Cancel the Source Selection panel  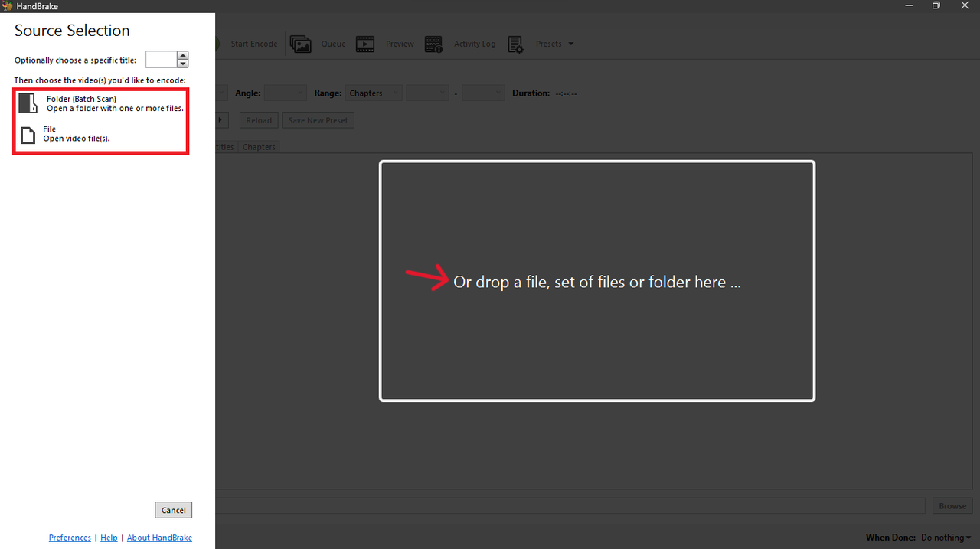pyautogui.click(x=173, y=510)
